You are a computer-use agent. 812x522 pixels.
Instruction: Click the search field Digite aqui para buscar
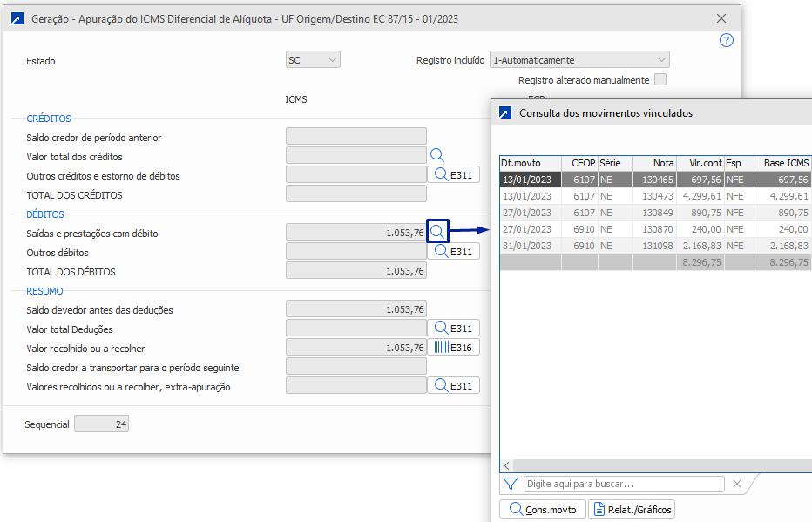click(x=624, y=484)
